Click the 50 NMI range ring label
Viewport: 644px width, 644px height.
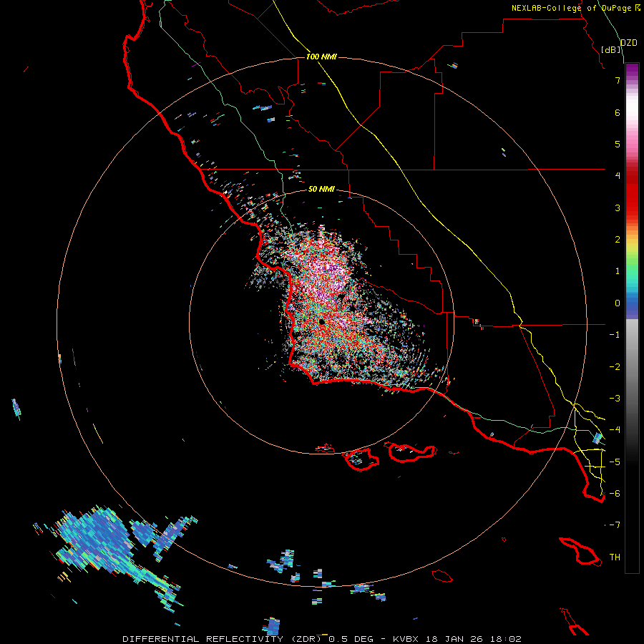(321, 189)
